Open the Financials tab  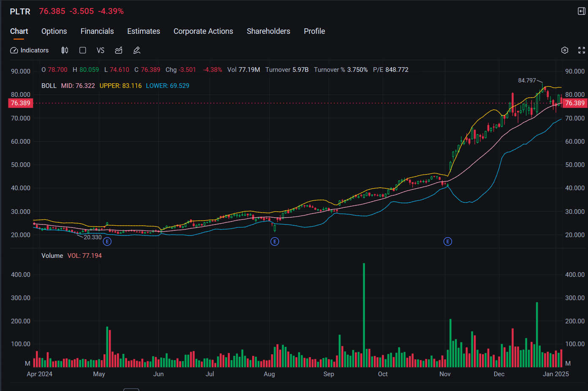tap(97, 31)
